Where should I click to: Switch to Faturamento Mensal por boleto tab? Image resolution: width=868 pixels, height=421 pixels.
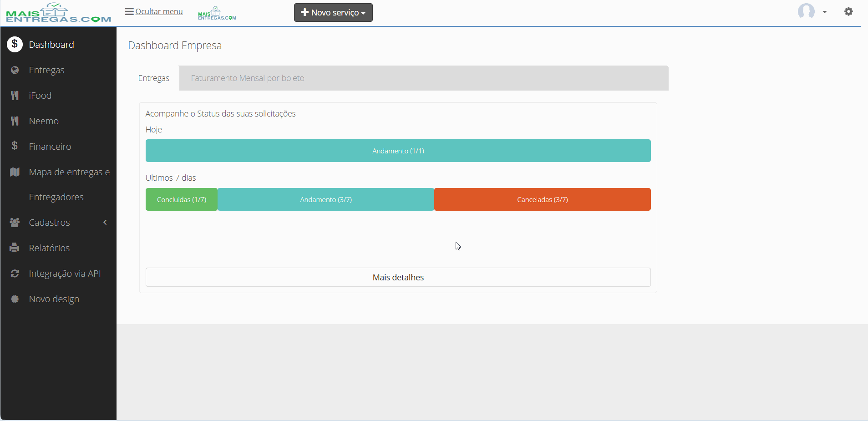(x=248, y=78)
